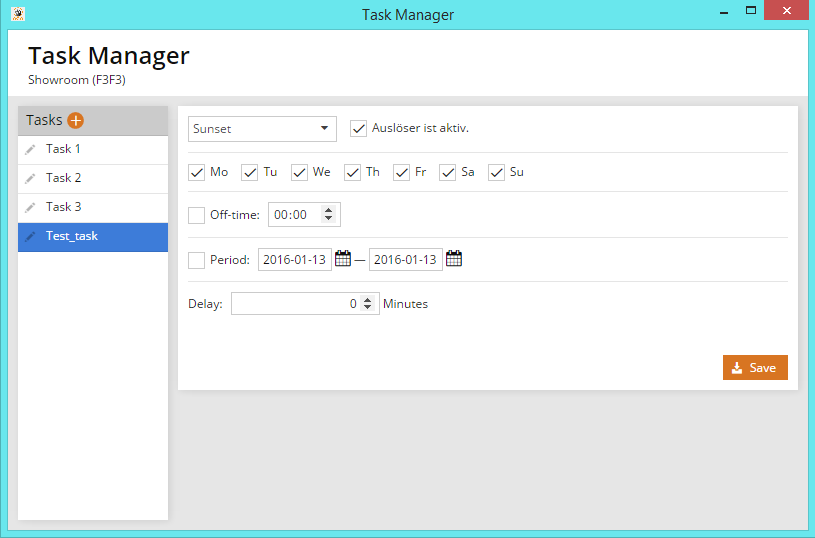The height and width of the screenshot is (538, 815).
Task: Click the pencil icon beside Task 2
Action: click(x=30, y=179)
